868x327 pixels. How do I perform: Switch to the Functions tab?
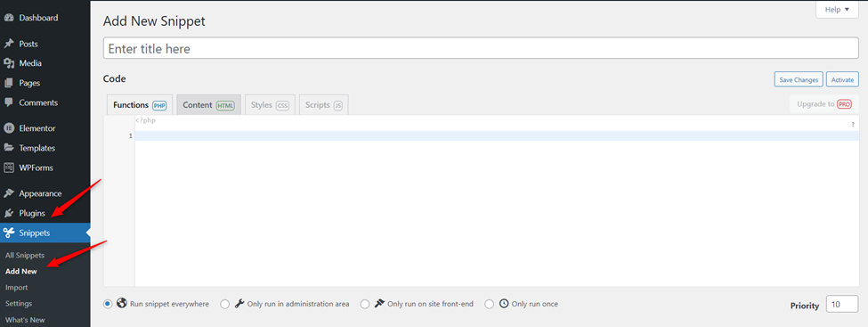point(140,105)
